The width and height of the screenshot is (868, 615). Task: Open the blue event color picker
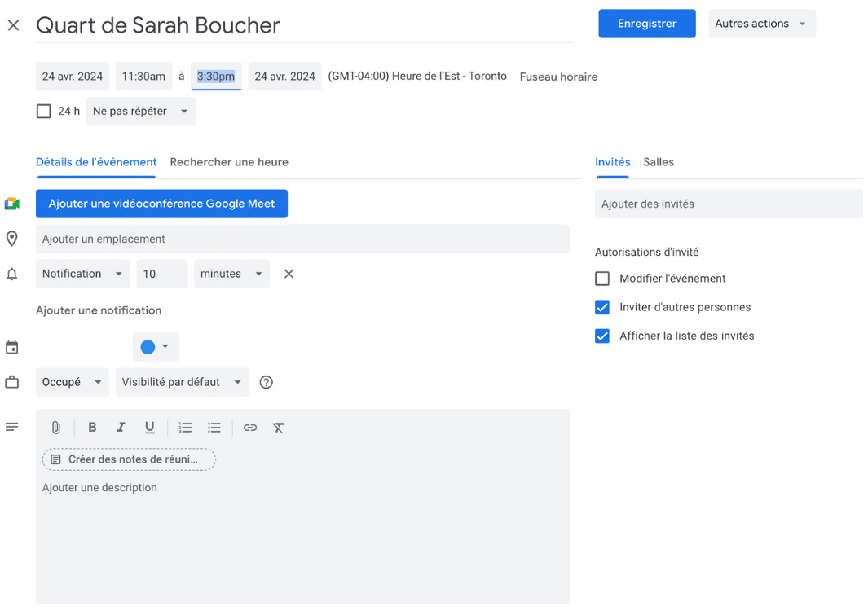pos(156,347)
